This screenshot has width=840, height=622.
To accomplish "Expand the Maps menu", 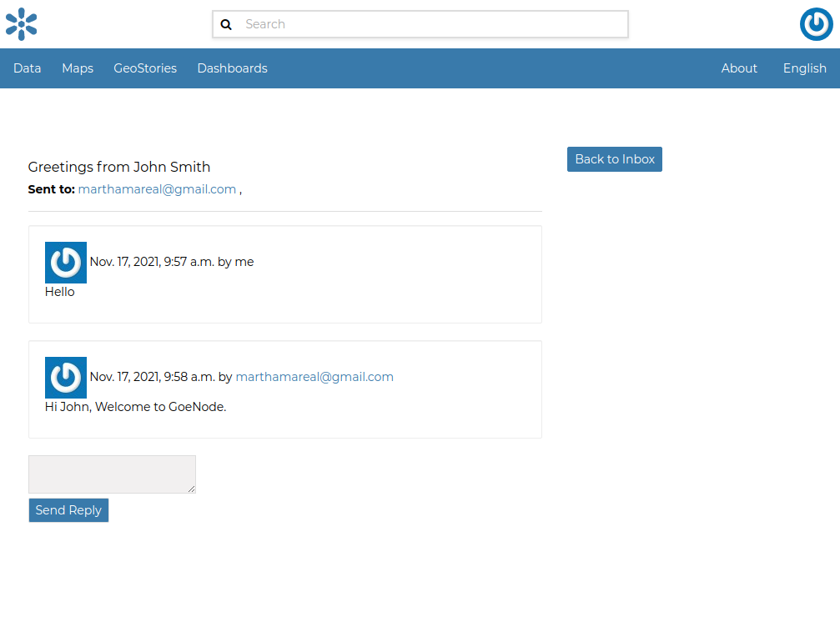I will pos(78,68).
